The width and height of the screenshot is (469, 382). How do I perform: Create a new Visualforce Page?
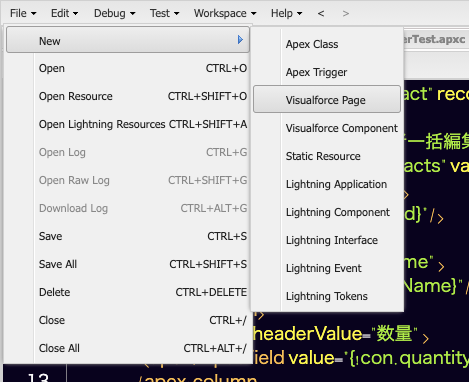tap(327, 99)
